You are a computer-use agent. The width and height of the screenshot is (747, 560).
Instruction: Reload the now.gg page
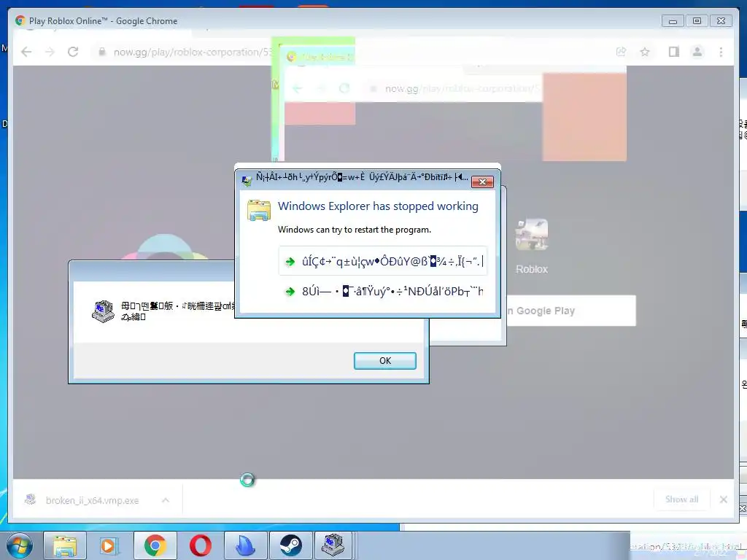tap(73, 52)
